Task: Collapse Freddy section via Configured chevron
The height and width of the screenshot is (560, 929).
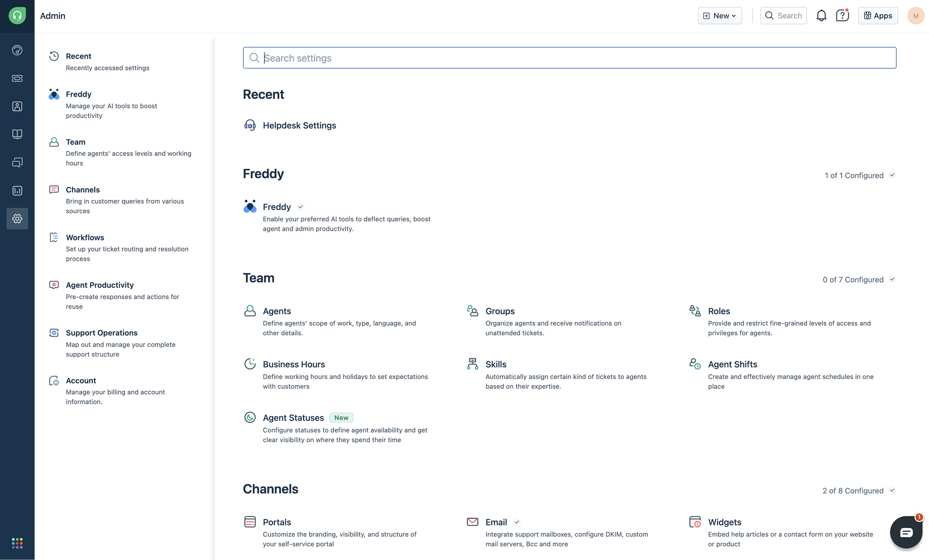Action: 892,175
